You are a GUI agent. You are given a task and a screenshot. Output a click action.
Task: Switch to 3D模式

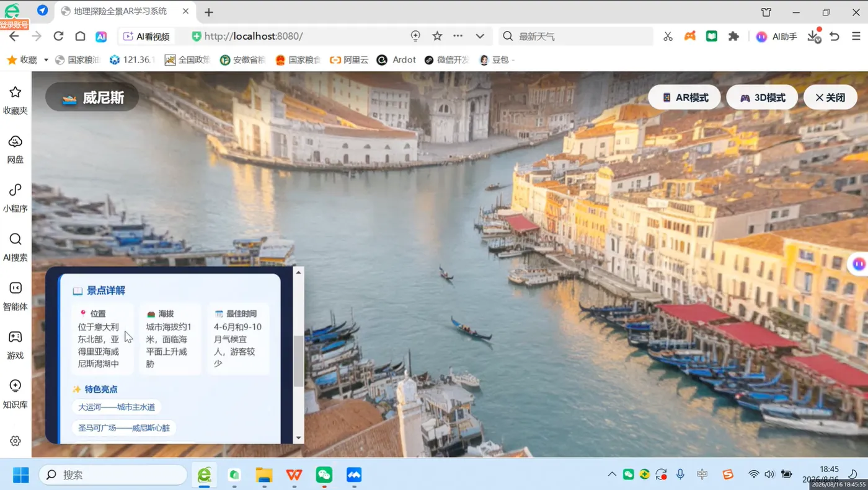(x=762, y=97)
